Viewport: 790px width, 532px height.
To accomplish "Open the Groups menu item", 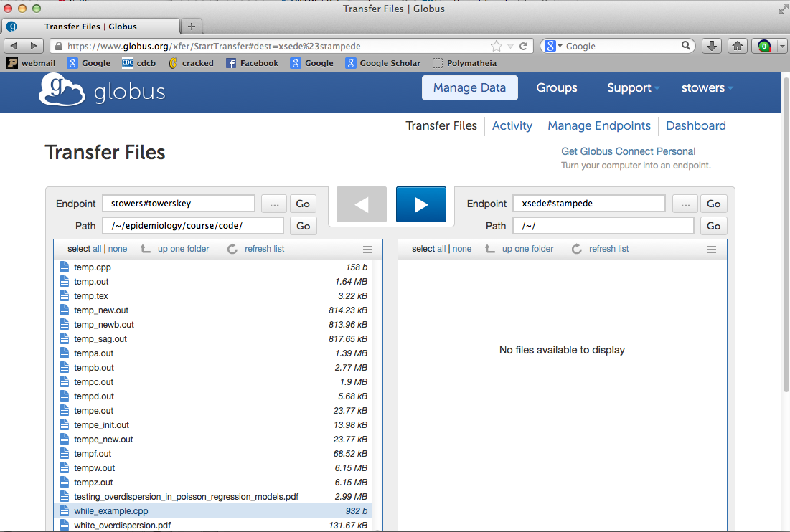I will coord(557,87).
